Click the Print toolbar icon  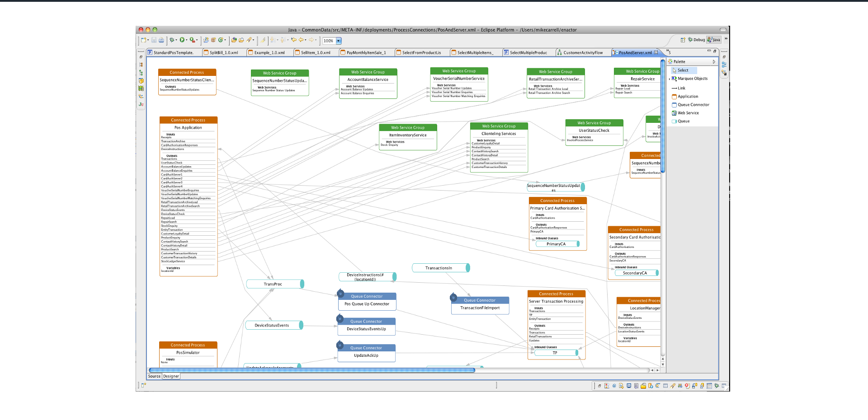(161, 40)
